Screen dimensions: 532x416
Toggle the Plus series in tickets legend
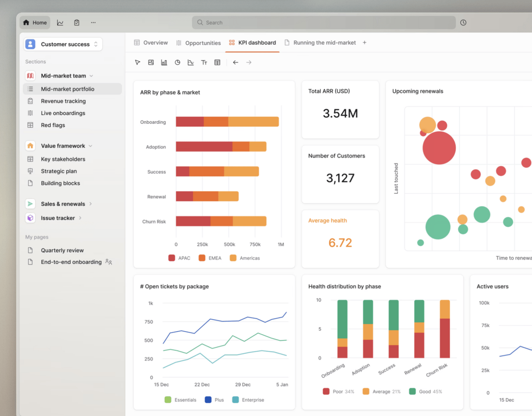point(214,400)
